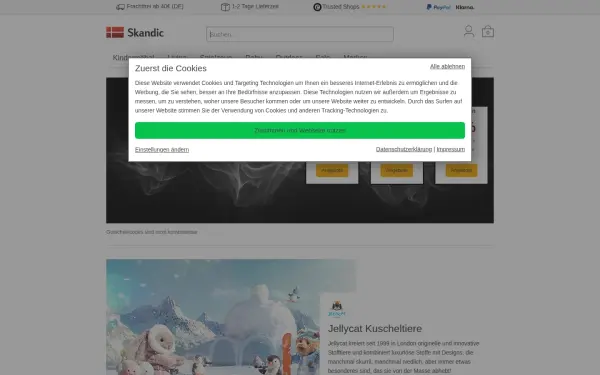Click the Trusted Shops badge icon
Image resolution: width=600 pixels, height=375 pixels.
pos(317,7)
